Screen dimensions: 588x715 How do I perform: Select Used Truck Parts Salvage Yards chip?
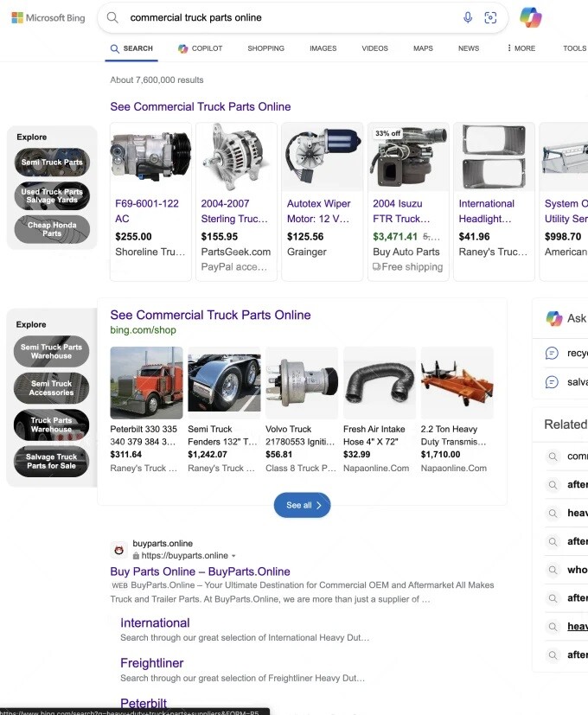pyautogui.click(x=52, y=196)
